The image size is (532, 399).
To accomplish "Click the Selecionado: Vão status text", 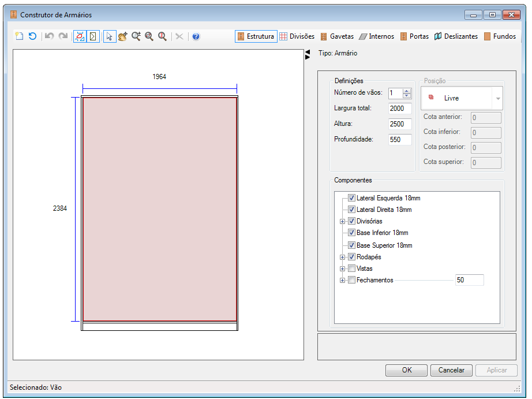I will pyautogui.click(x=36, y=387).
